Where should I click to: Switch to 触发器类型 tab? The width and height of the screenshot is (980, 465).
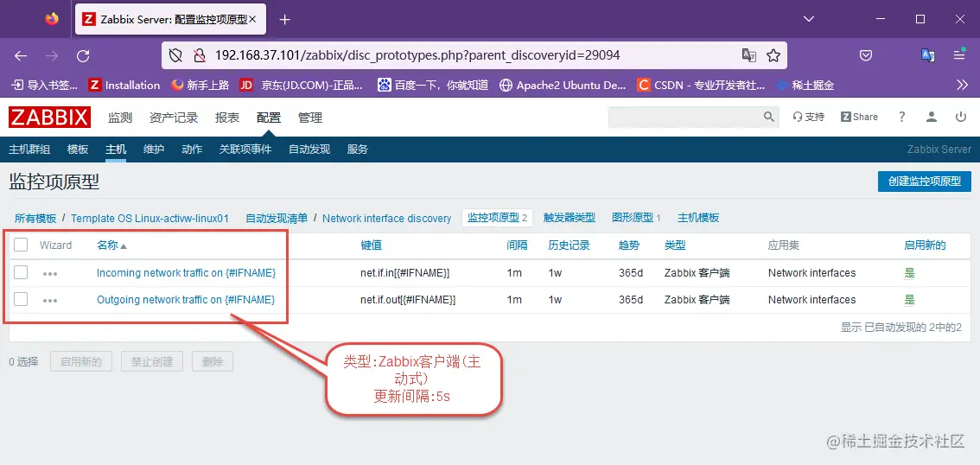click(x=570, y=218)
